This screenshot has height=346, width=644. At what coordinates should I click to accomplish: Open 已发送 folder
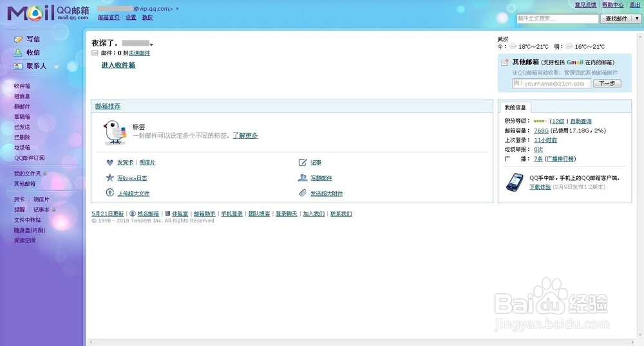[x=22, y=127]
